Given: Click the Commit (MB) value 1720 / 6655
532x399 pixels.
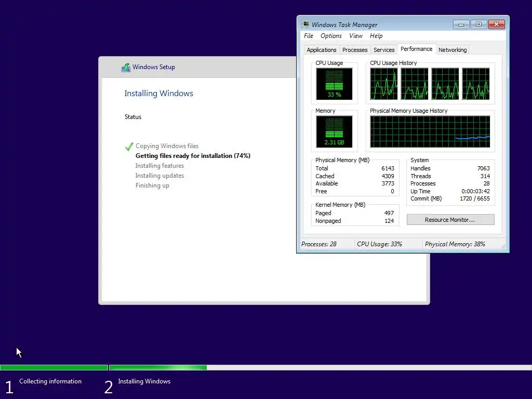Looking at the screenshot, I should tap(475, 198).
